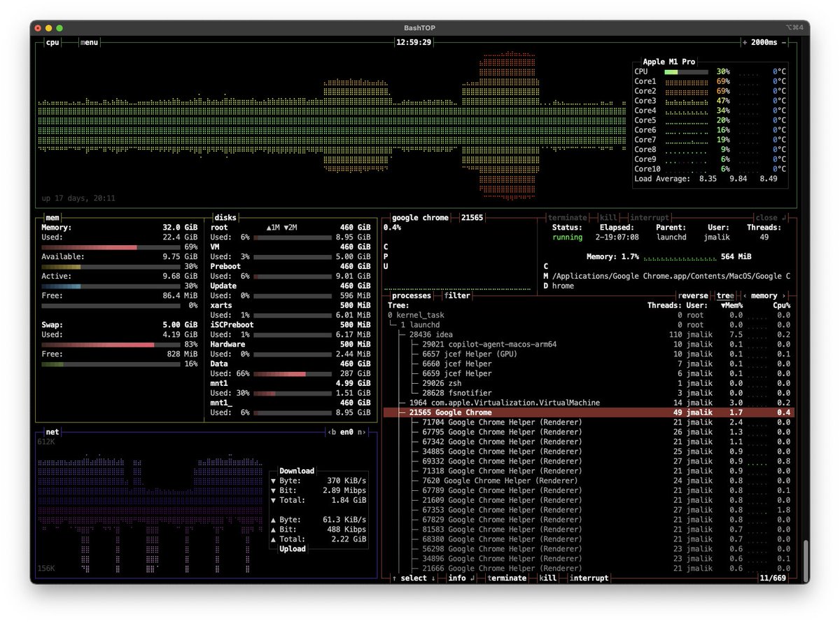
Task: Select the kernel_task process row
Action: pyautogui.click(x=588, y=315)
